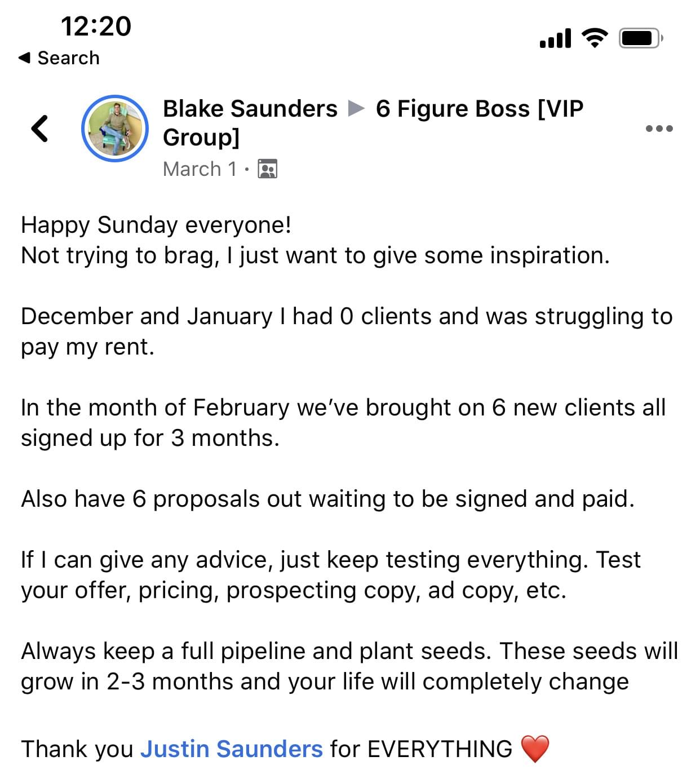Tap Blake Saunders profile picture
Image resolution: width=700 pixels, height=783 pixels.
[115, 129]
